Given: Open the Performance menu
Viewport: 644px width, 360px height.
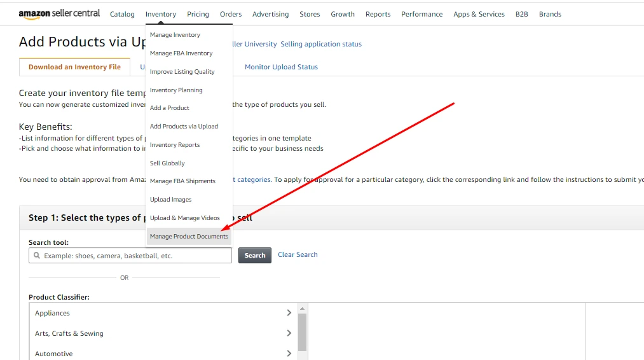Looking at the screenshot, I should pos(421,14).
